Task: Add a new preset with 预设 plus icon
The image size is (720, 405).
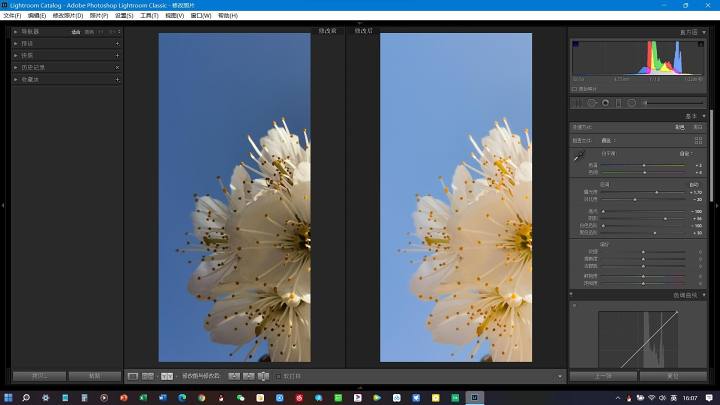Action: pos(118,44)
